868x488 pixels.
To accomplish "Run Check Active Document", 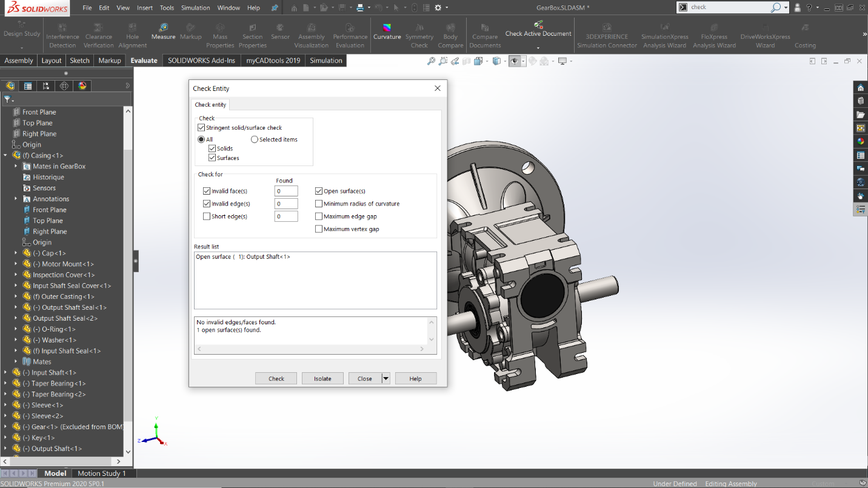I will point(538,29).
